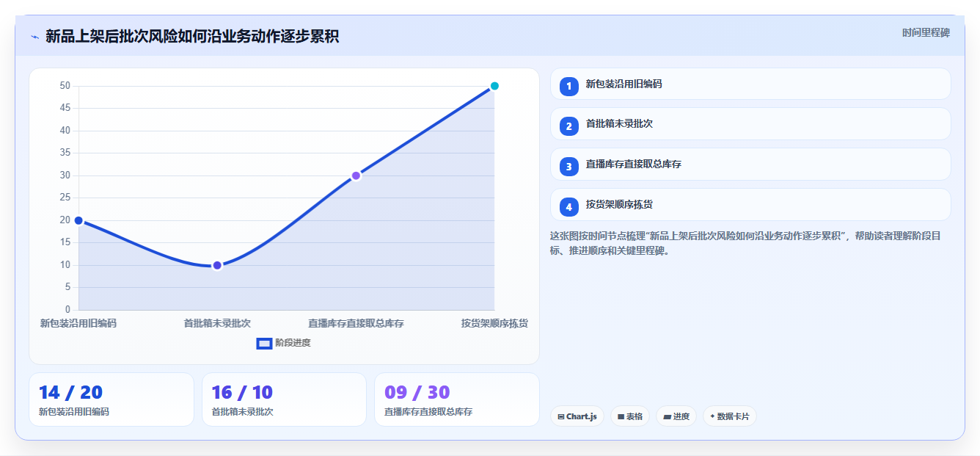The width and height of the screenshot is (980, 456).
Task: Open the 直播库存直接取总库存 step row
Action: pyautogui.click(x=750, y=164)
